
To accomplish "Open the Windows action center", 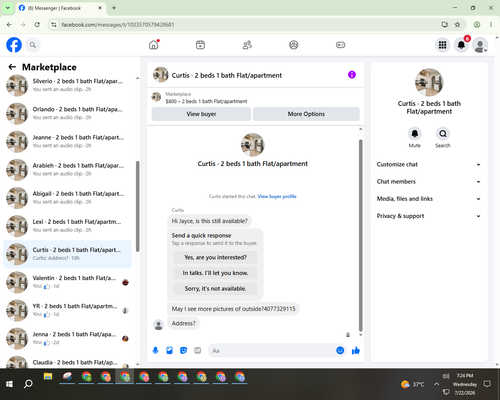I will click(x=487, y=384).
